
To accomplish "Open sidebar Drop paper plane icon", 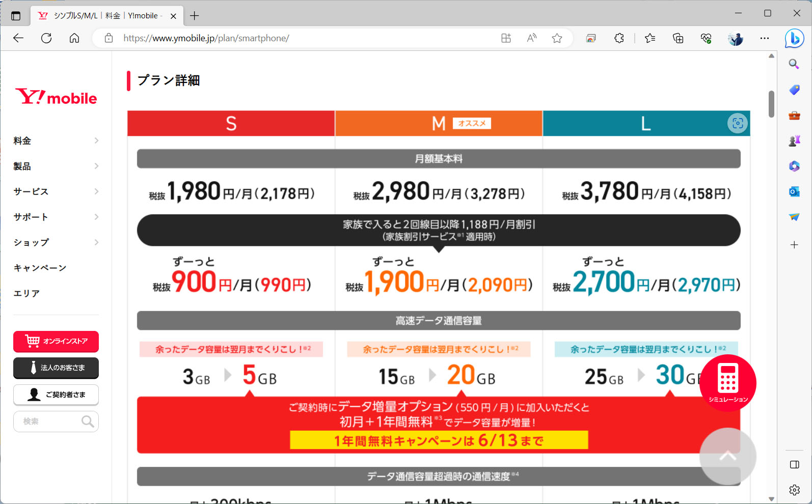I will click(x=794, y=217).
